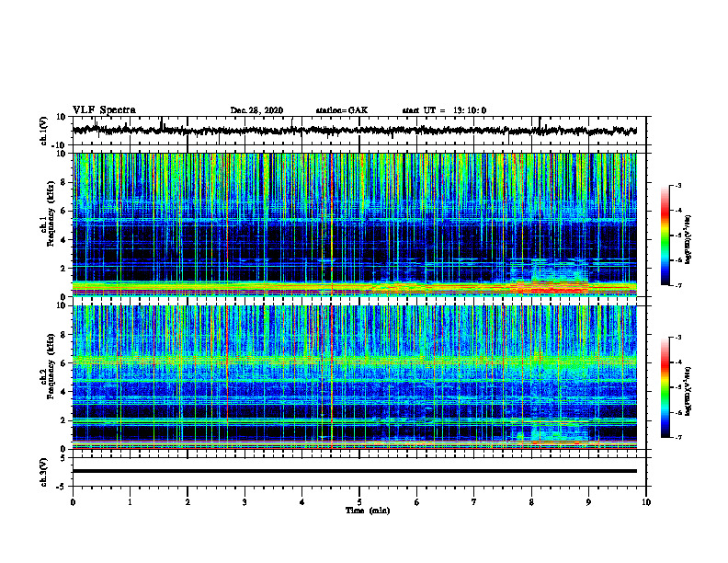Image resolution: width=728 pixels, height=563 pixels.
Task: Click the ch.2 spectrogram band near 6 kHz
Action: (355, 360)
